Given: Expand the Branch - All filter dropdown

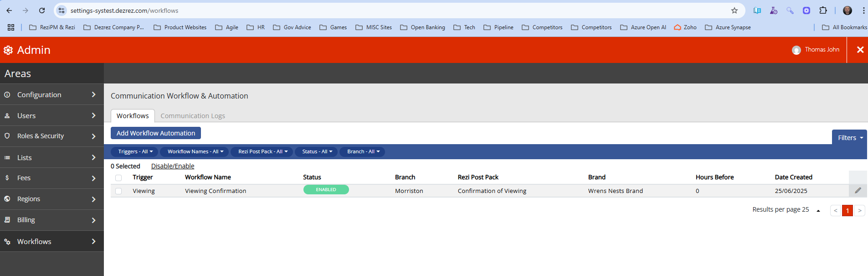Looking at the screenshot, I should pos(363,151).
